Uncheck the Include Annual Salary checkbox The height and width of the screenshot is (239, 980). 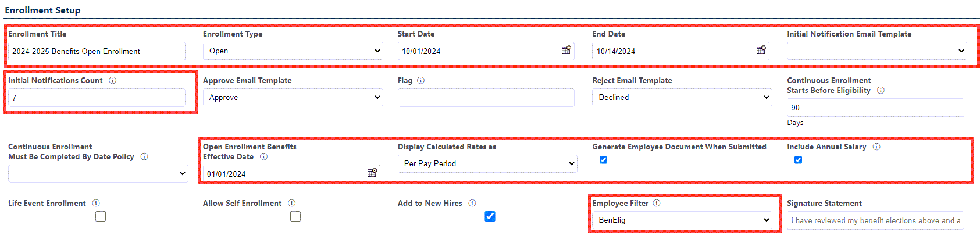(798, 160)
